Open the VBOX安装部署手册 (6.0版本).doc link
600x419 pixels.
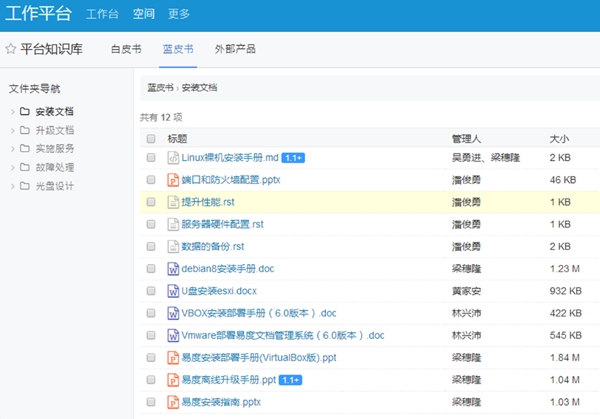[259, 313]
